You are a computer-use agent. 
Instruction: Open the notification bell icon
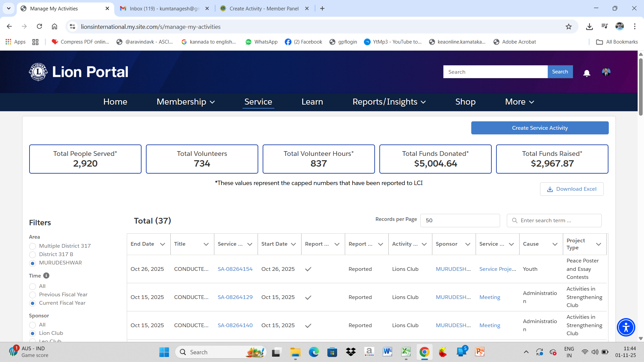(586, 73)
